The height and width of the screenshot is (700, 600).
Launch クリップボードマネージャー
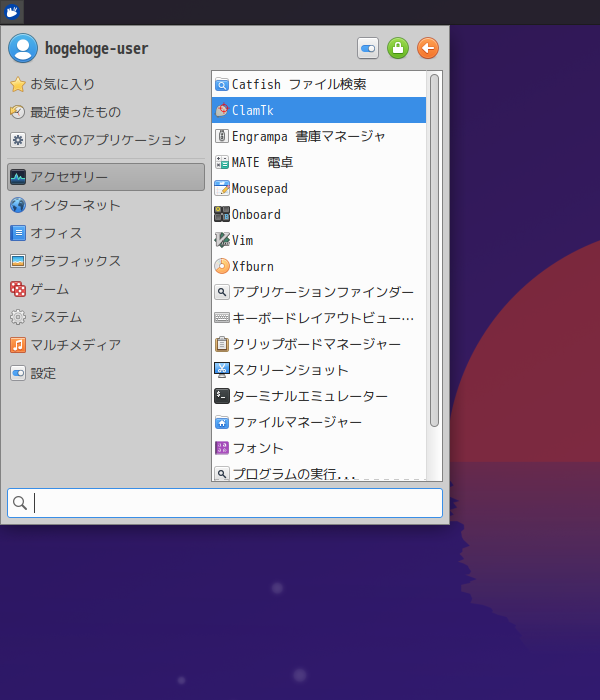coord(319,344)
